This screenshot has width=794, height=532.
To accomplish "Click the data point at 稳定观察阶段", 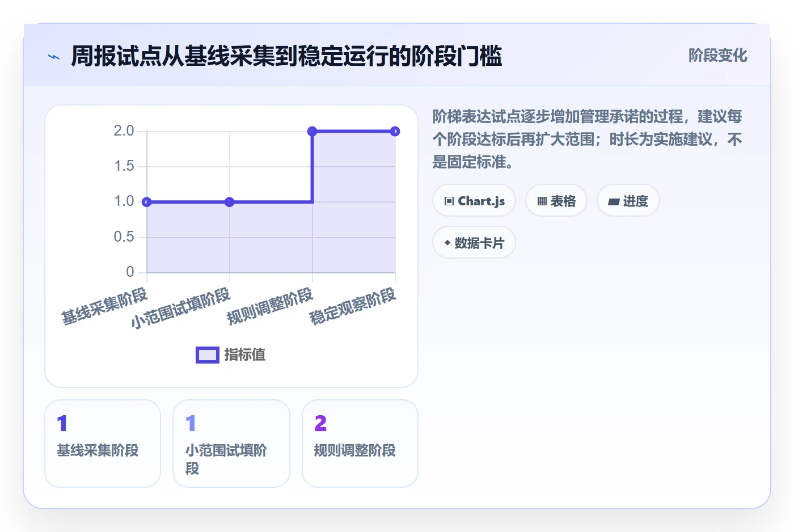I will coord(395,132).
